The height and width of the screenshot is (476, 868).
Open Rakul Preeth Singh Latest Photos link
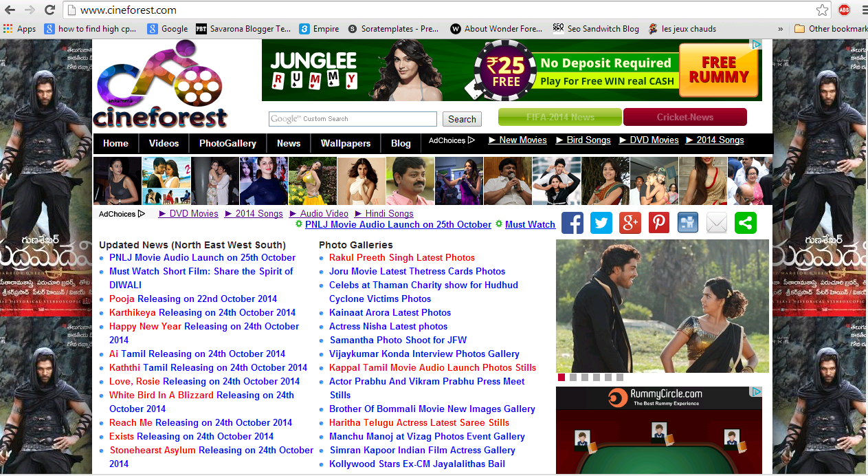[x=402, y=257]
